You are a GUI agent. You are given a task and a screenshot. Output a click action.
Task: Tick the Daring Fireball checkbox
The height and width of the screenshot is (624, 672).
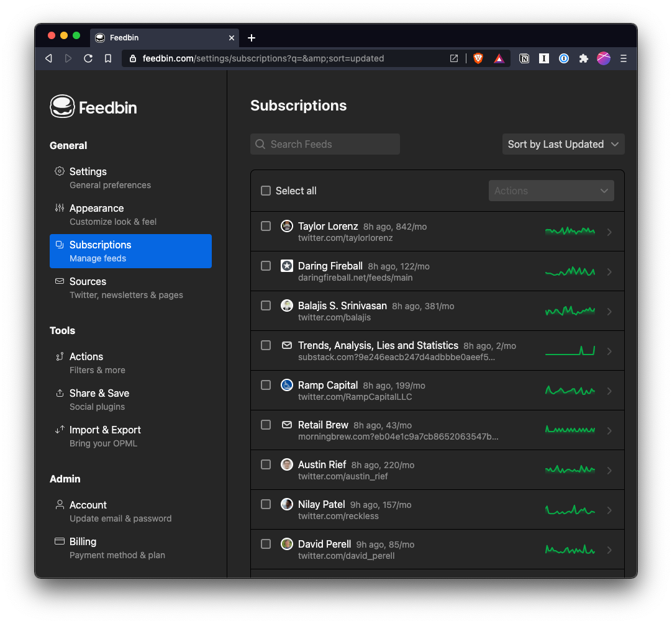[x=266, y=266]
